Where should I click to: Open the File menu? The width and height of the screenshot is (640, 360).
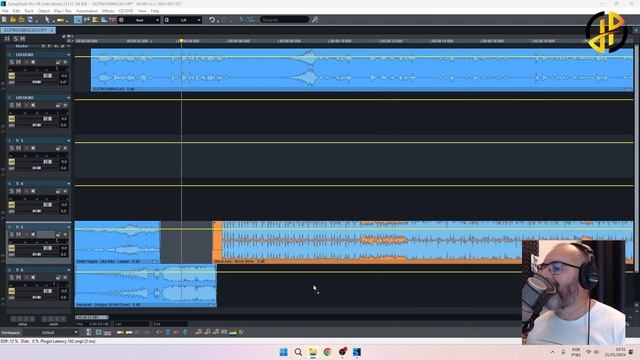pos(5,11)
